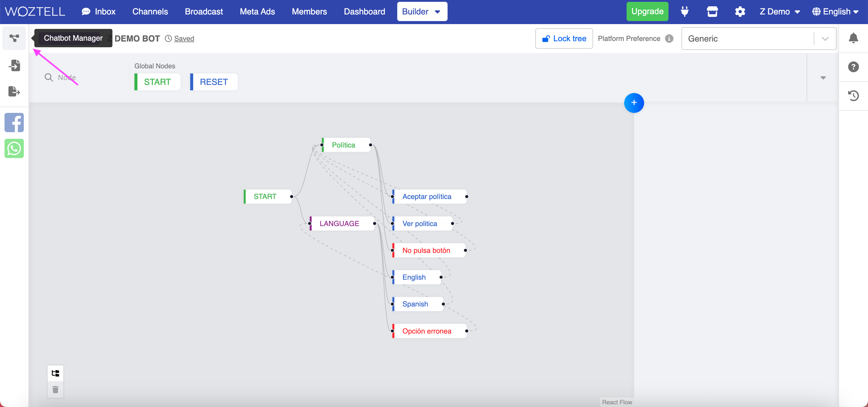Screen dimensions: 868x407
Task: Click the Global Nodes label
Action: [x=155, y=66]
